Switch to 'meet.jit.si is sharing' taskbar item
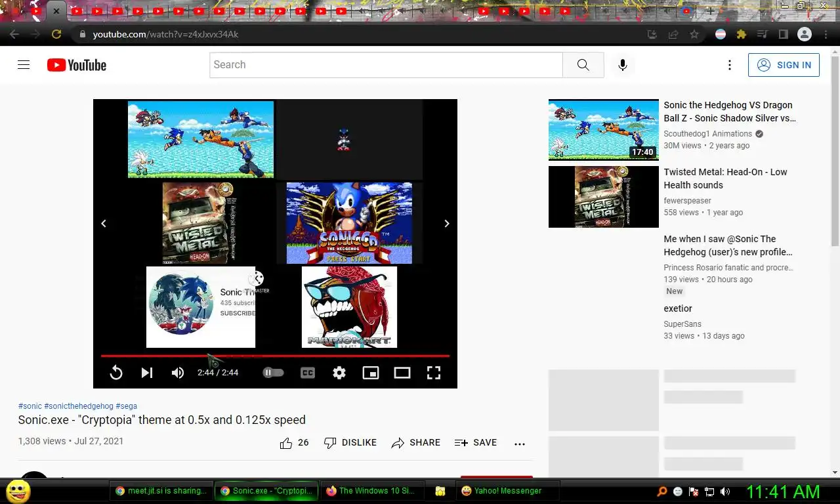This screenshot has width=840, height=504. point(161,491)
